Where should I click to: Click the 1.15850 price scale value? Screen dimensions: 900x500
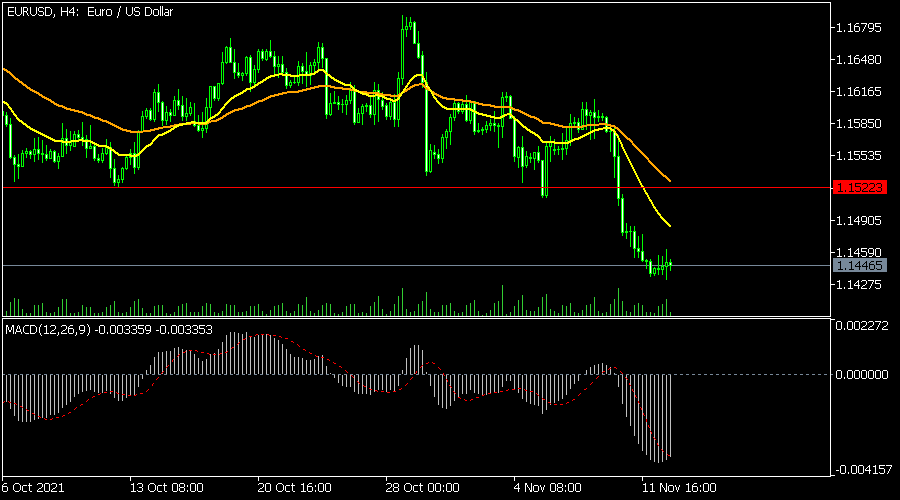coord(859,124)
